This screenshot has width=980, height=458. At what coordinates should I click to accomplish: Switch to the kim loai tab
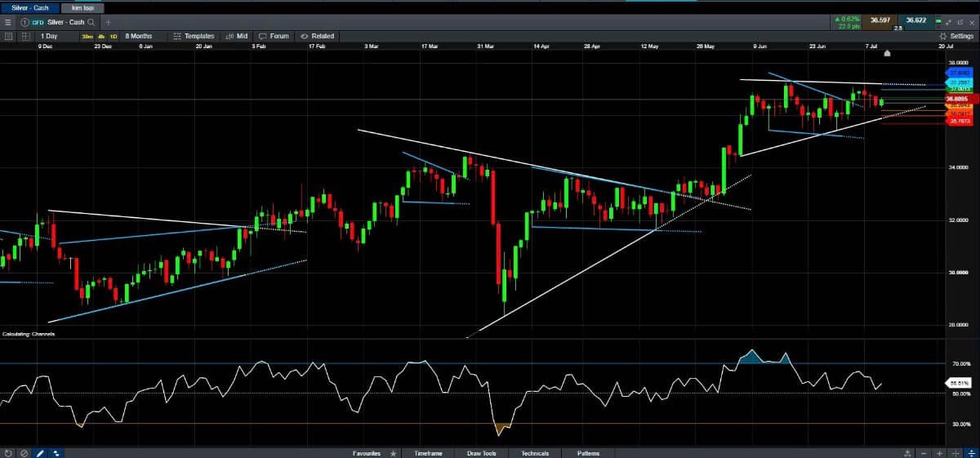[x=83, y=7]
